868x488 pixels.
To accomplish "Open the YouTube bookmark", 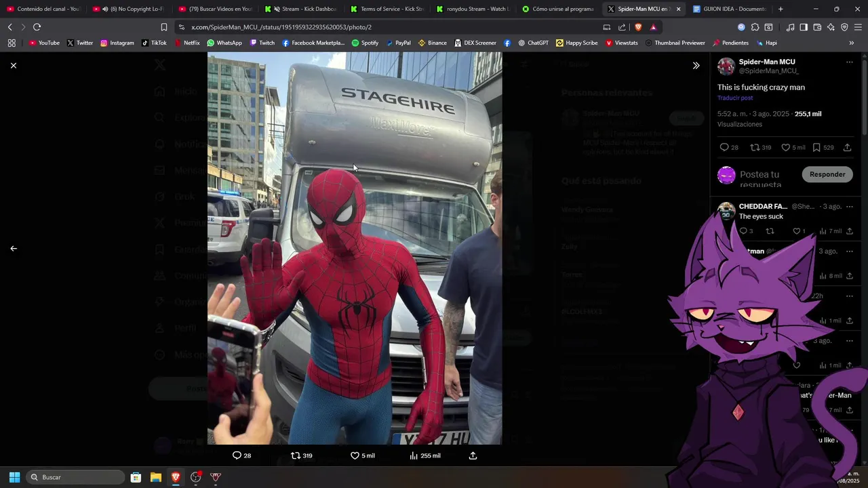I will 44,43.
